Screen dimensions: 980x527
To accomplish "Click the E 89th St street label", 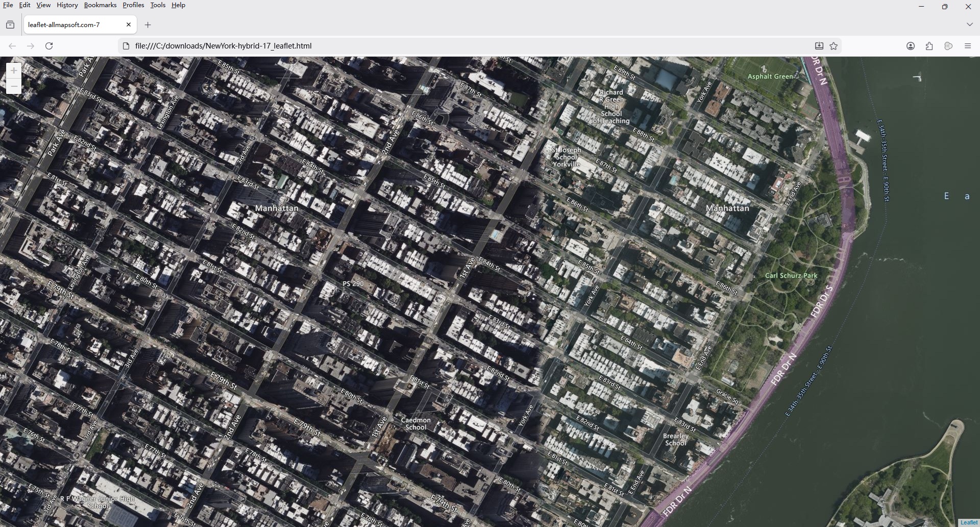I will [x=625, y=72].
